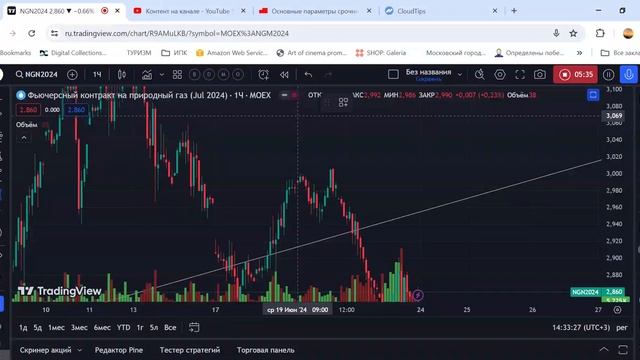The image size is (640, 360).
Task: Change candlestick chart type
Action: [122, 74]
